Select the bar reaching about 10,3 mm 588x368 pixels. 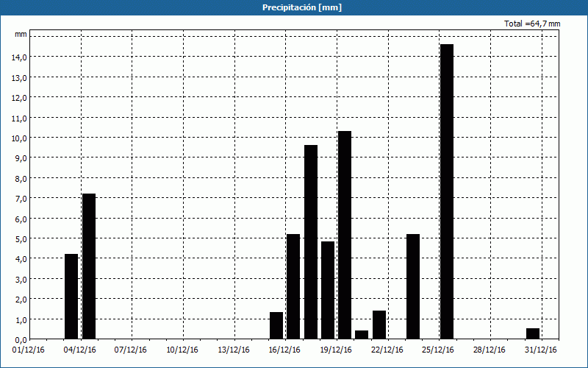click(x=345, y=235)
